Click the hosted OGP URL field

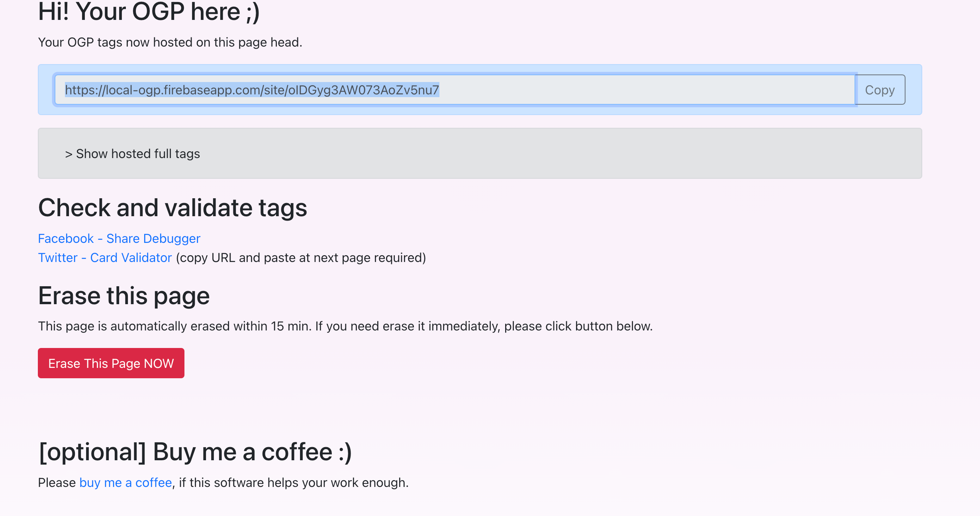pyautogui.click(x=454, y=90)
